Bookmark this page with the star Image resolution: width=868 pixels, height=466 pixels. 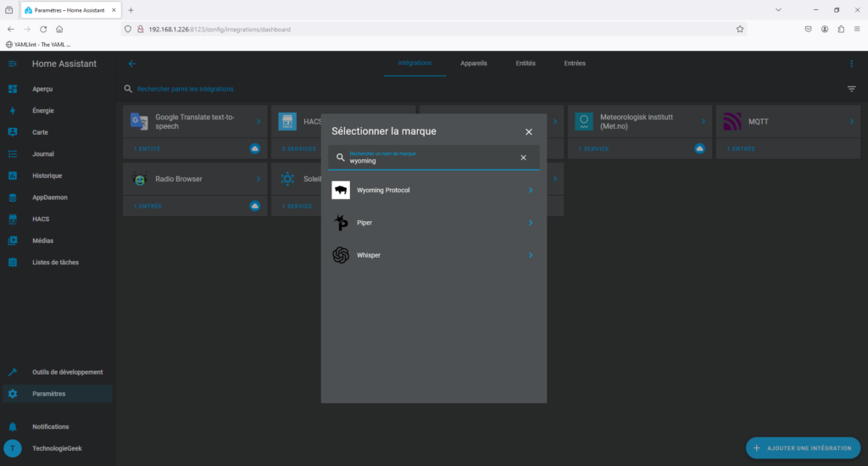739,30
